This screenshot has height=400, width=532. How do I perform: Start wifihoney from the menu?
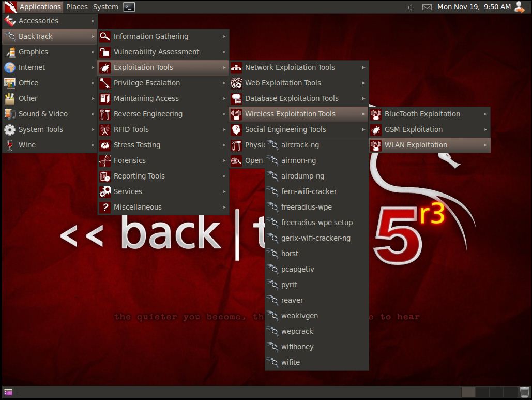pos(316,347)
